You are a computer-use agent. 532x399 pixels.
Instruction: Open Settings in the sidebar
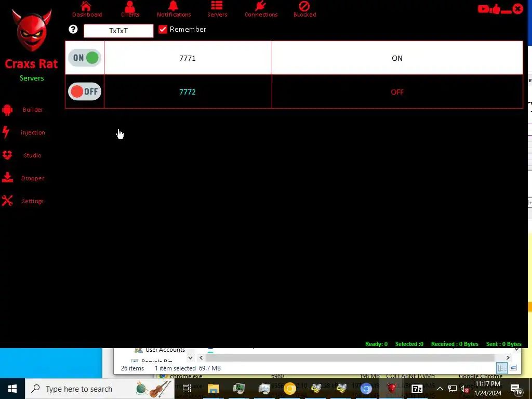click(x=24, y=201)
